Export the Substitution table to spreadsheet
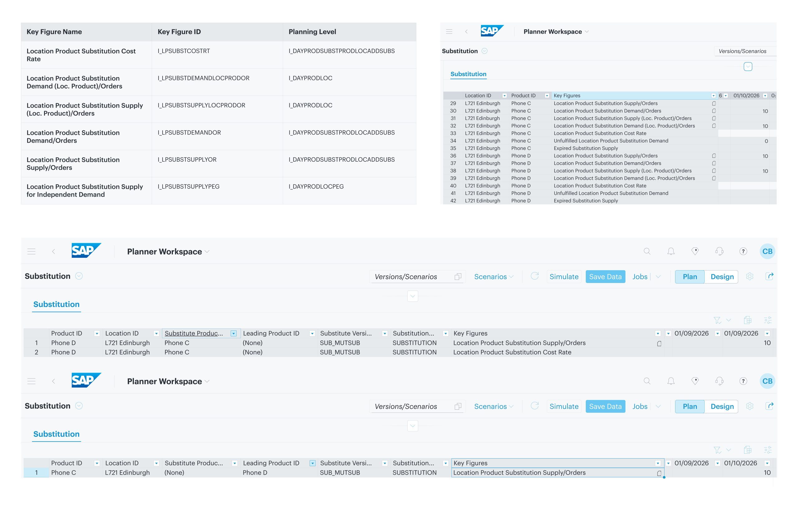799x532 pixels. pyautogui.click(x=748, y=320)
